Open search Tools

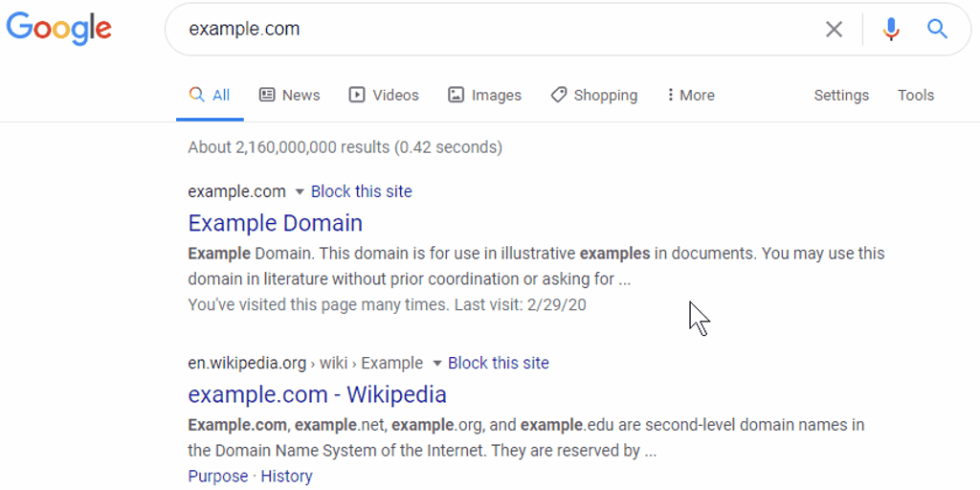pos(915,95)
